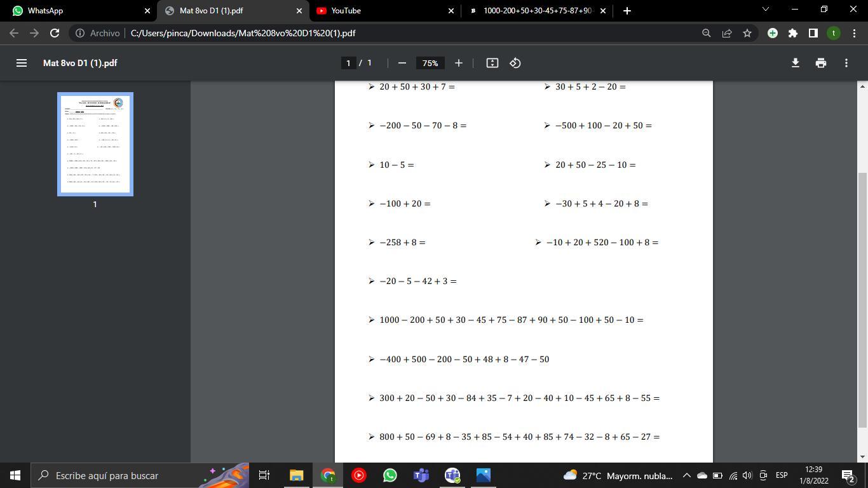Click the equation −258 + 8 =

(402, 242)
